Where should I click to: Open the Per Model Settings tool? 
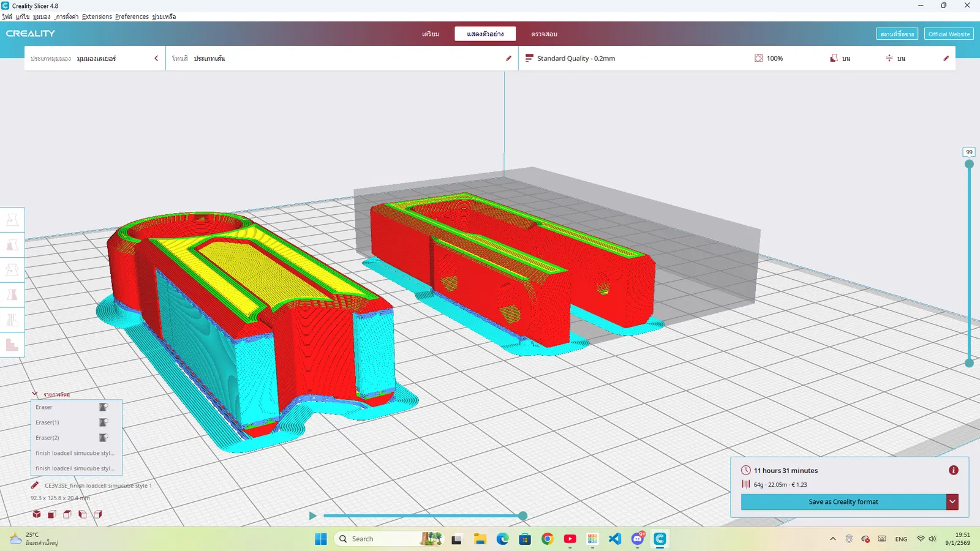12,320
